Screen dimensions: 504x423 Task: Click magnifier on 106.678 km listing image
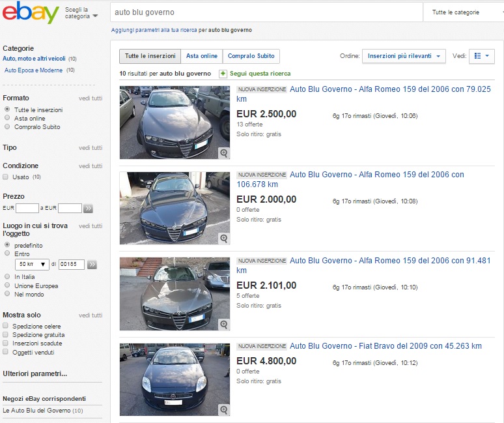(x=223, y=239)
